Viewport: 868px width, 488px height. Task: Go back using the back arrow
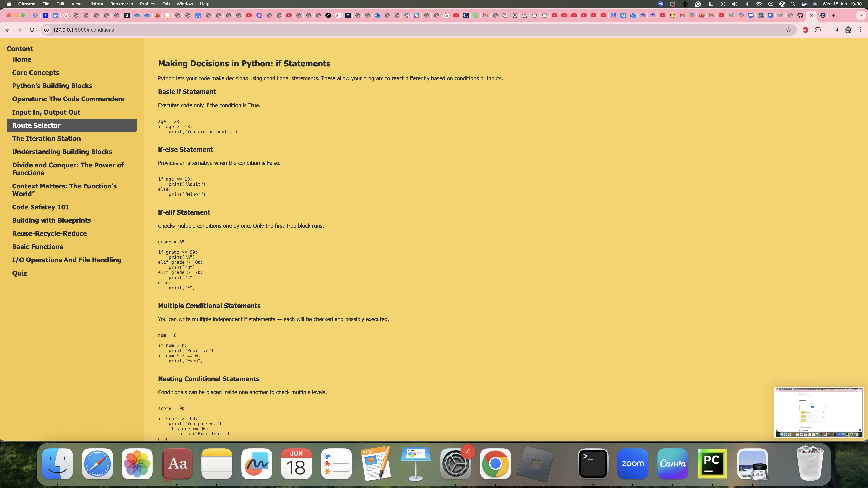(7, 30)
